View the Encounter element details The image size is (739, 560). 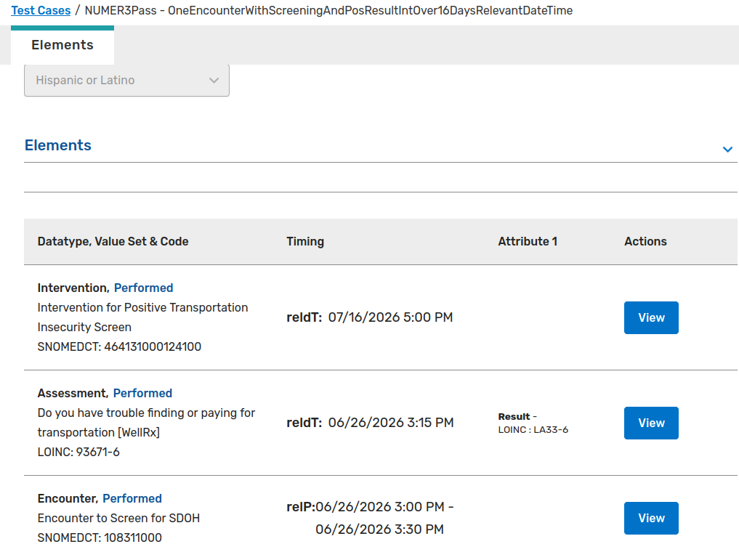[x=650, y=518]
